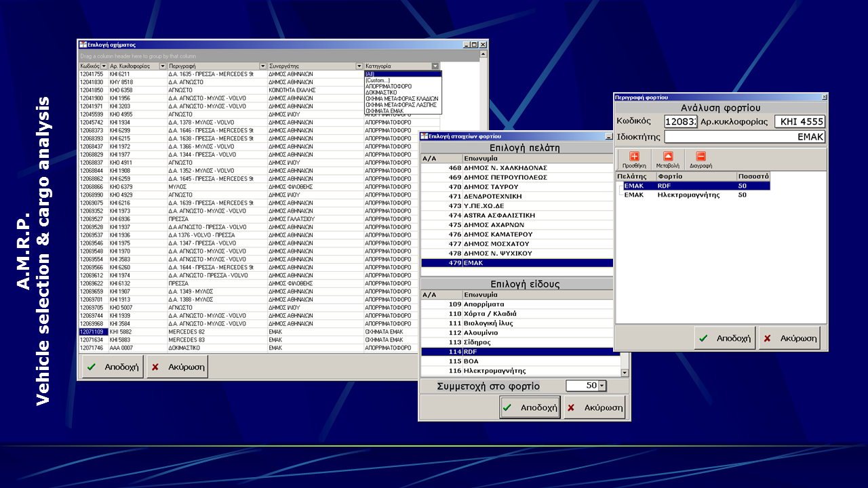
Task: Choose ΑΠΟΡΡΙΜΑΤΟΦΟΡΟ in the category filter list
Action: click(x=388, y=86)
